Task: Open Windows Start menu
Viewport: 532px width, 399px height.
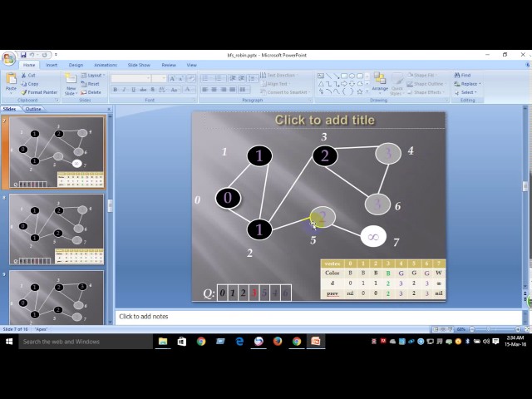Action: (9, 342)
